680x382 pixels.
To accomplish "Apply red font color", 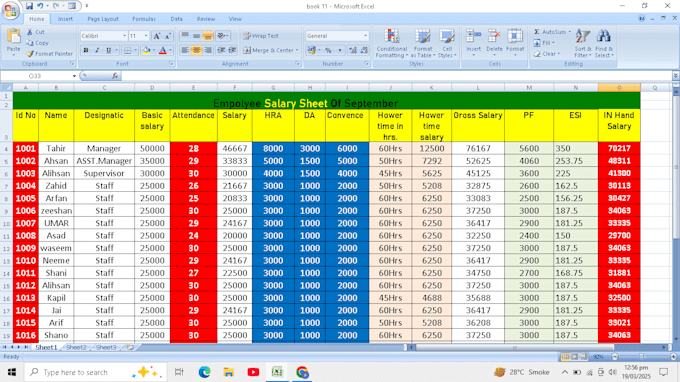I will click(163, 50).
